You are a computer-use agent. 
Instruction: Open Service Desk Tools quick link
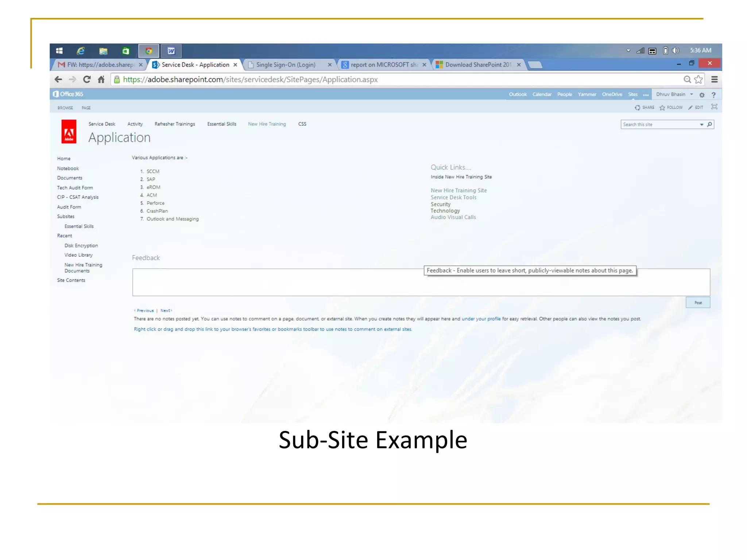[x=453, y=197]
